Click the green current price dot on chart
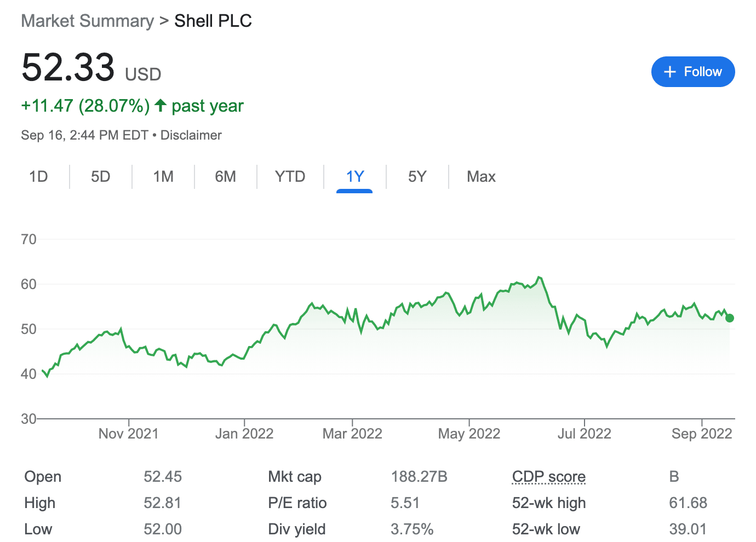This screenshot has width=756, height=542. 730,318
